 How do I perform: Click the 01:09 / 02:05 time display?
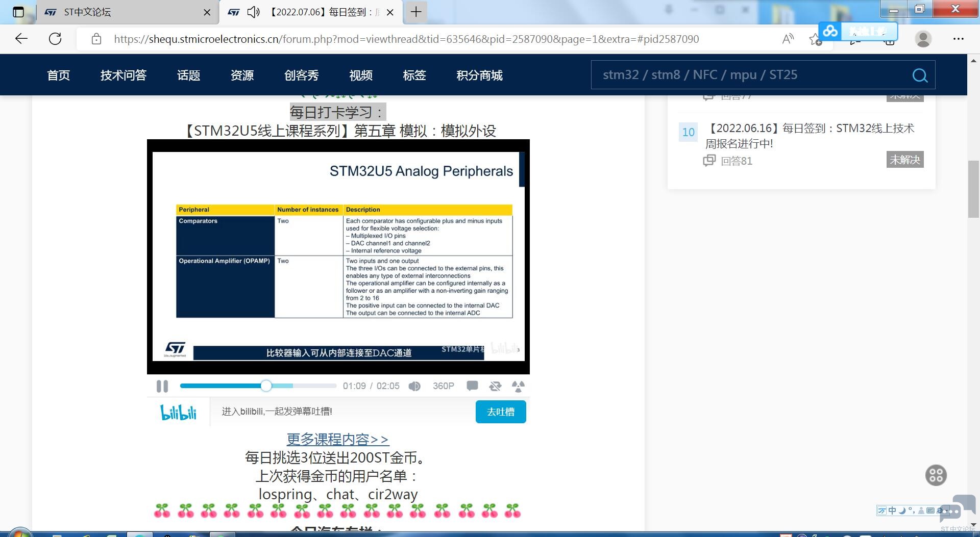(x=371, y=386)
